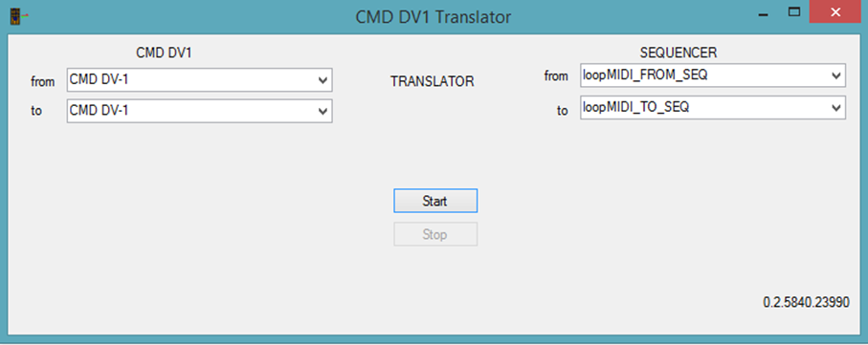Click the CMD DV1 Translator app icon in title bar

pos(18,16)
